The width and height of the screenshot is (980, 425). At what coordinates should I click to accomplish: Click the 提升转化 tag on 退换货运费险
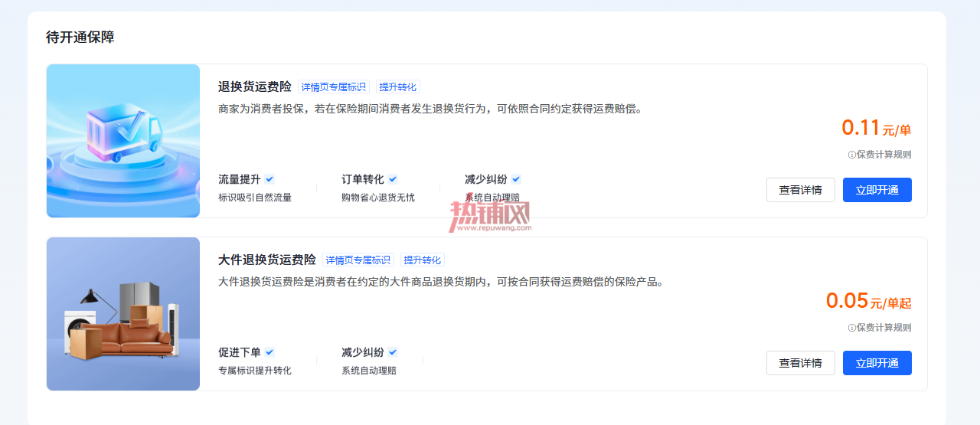click(398, 87)
